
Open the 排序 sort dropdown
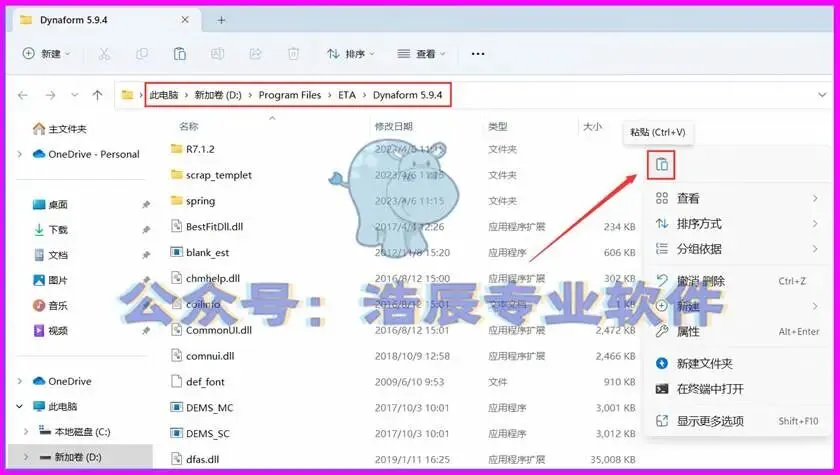click(x=351, y=54)
